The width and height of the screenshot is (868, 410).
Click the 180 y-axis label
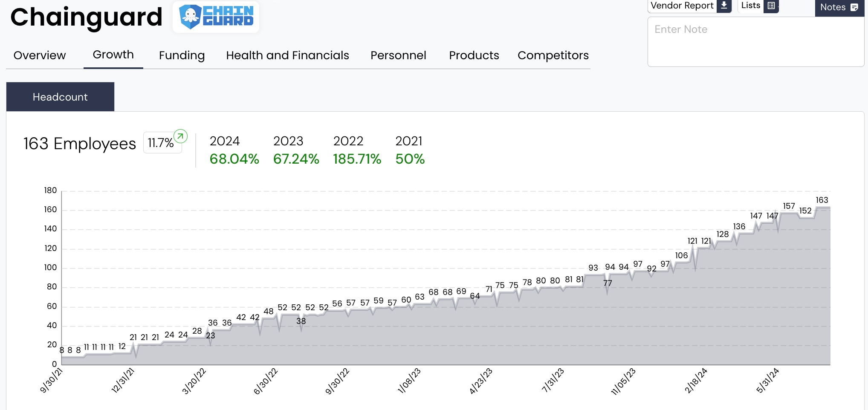tap(50, 190)
